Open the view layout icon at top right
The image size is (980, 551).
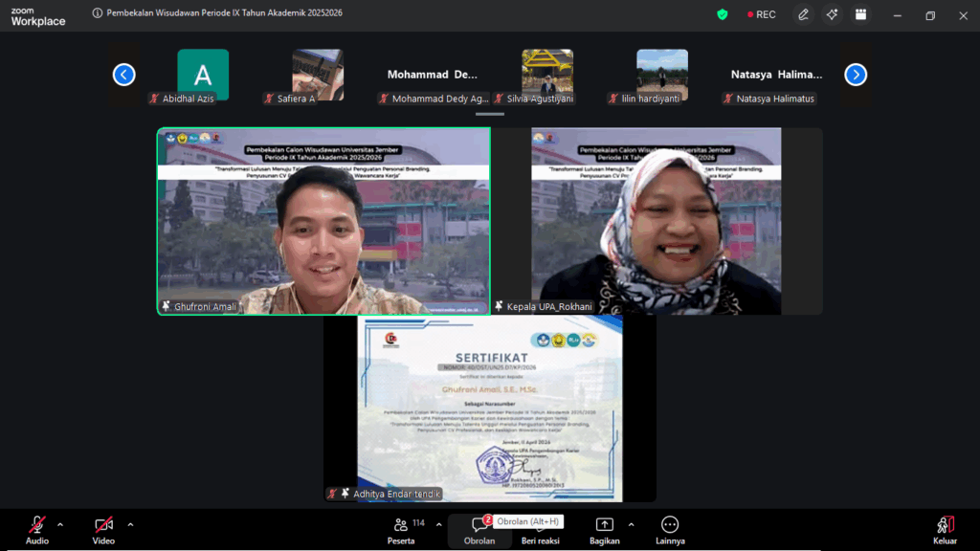(x=860, y=14)
